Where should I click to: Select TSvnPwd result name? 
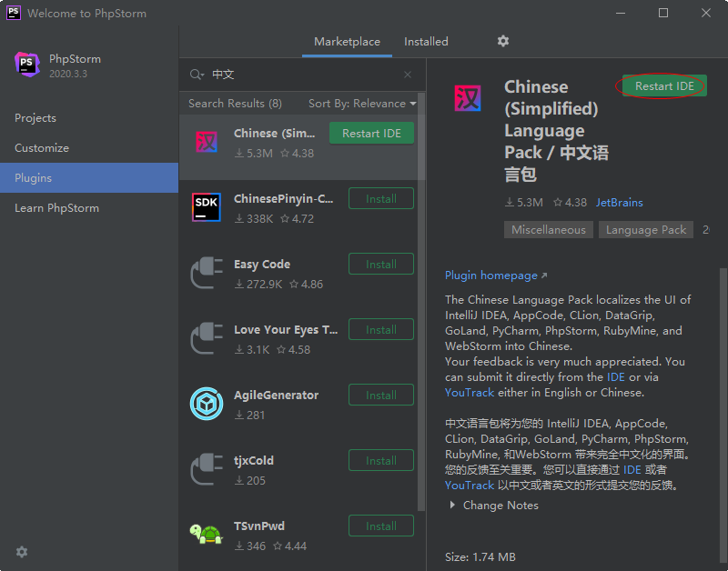point(259,526)
